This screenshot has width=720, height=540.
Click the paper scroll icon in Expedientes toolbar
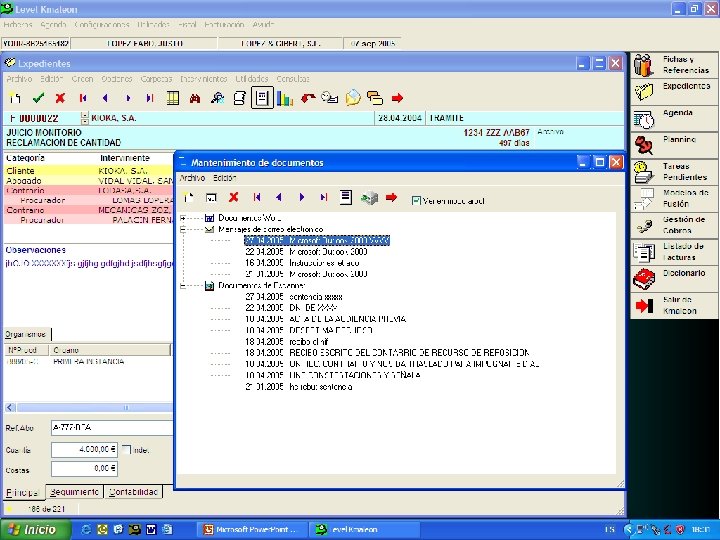[x=239, y=98]
